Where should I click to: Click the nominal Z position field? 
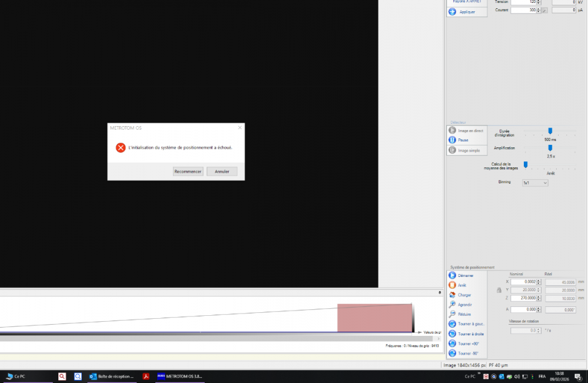pos(523,298)
